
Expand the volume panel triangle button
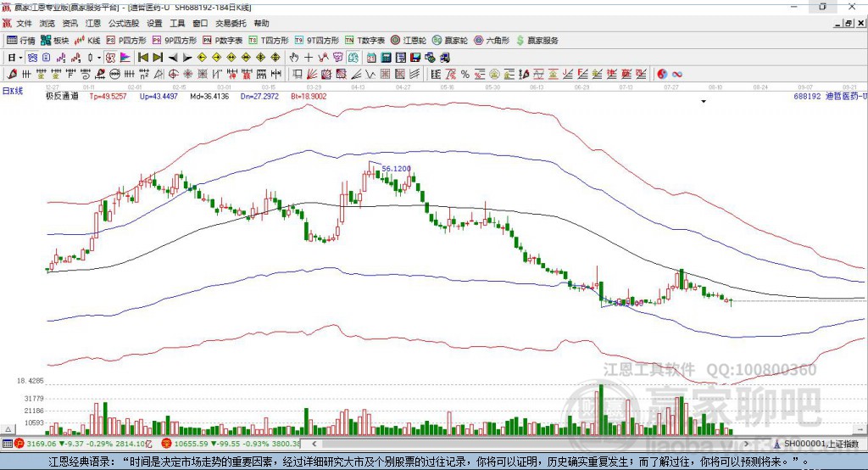coord(8,429)
